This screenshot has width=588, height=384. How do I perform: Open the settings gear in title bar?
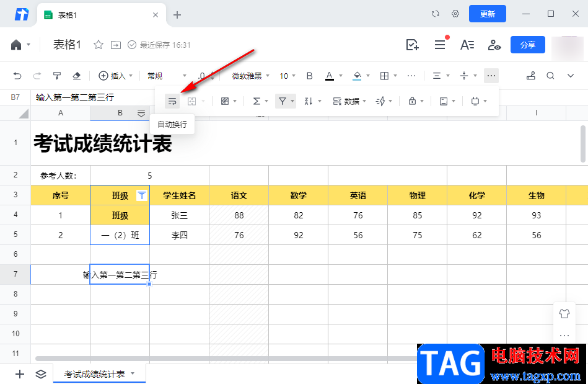455,14
